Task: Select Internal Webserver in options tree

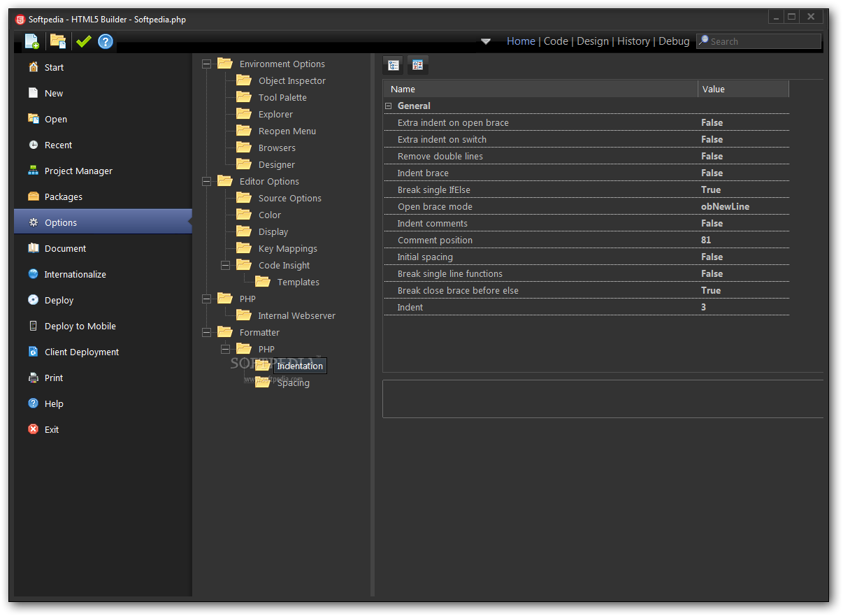Action: (297, 315)
